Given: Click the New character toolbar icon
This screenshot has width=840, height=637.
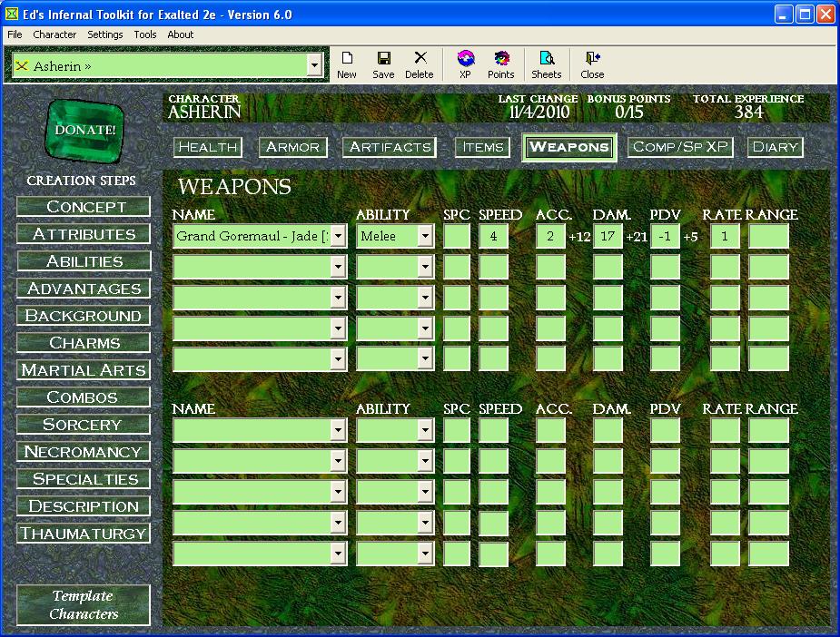Looking at the screenshot, I should tap(347, 65).
